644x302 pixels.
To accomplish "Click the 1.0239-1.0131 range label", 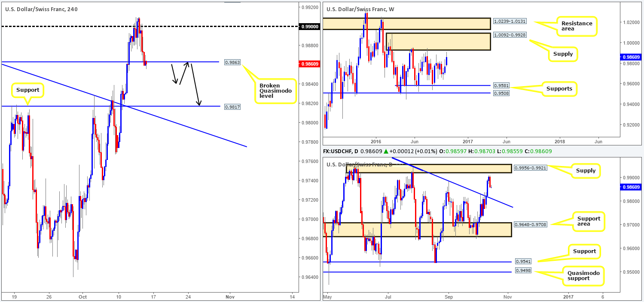I will pos(509,21).
